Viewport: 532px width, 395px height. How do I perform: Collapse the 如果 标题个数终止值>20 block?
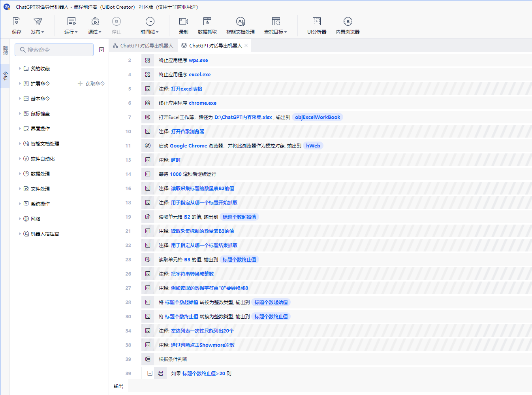pos(150,373)
